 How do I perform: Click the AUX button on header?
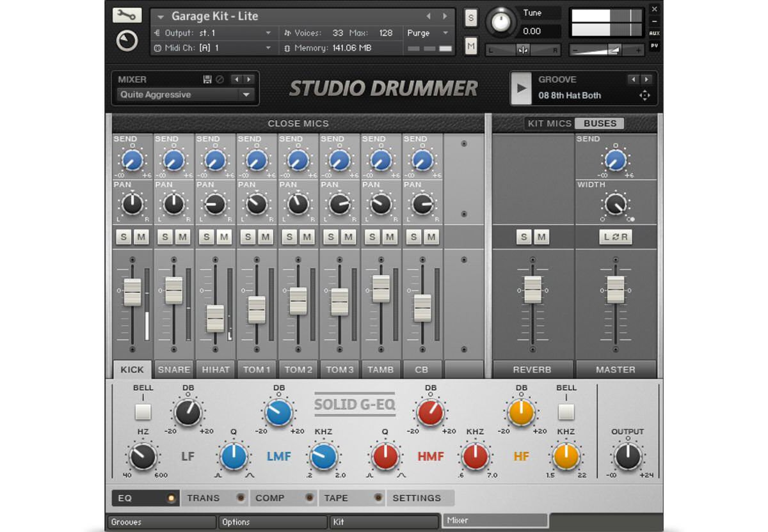pos(654,33)
